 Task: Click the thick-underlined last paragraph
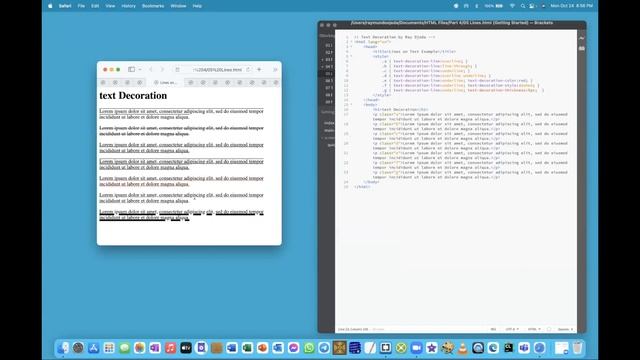[x=181, y=215]
